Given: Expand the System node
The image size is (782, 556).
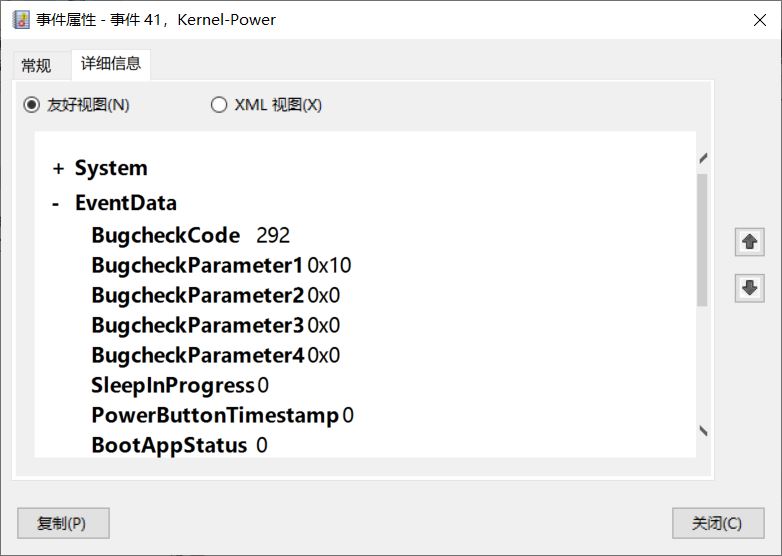Looking at the screenshot, I should [x=58, y=169].
